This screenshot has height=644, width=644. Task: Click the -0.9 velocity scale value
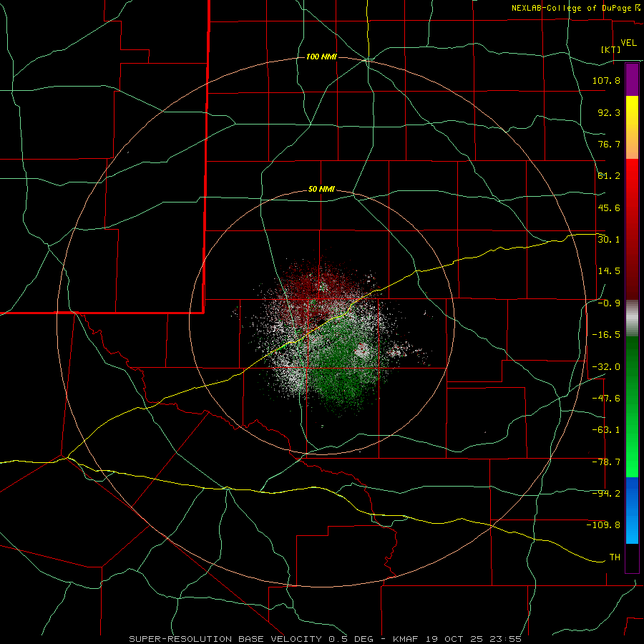(609, 303)
